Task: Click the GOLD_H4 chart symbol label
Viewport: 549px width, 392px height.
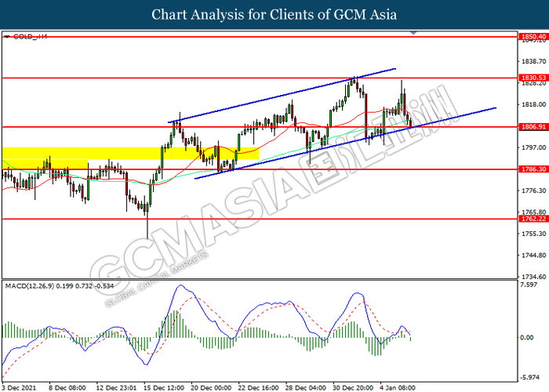Action: pyautogui.click(x=30, y=36)
